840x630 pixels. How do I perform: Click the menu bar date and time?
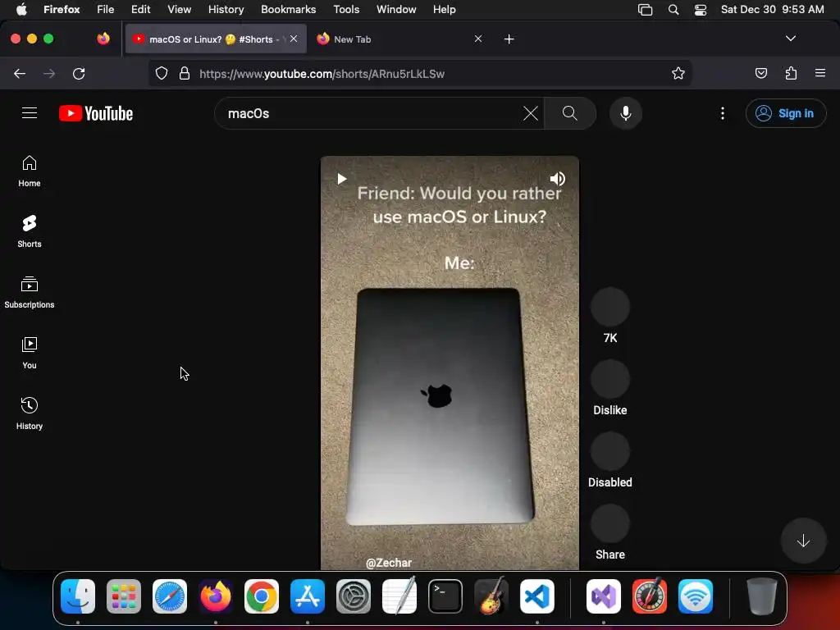pos(773,9)
